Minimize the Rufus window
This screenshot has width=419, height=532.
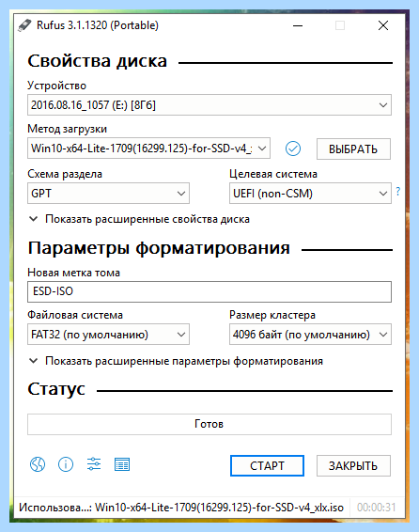click(298, 25)
